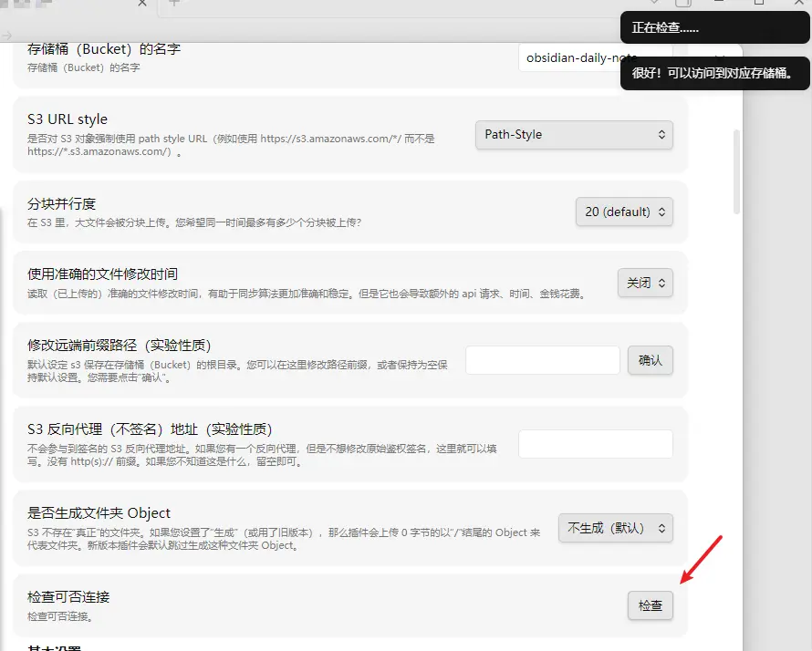This screenshot has width=812, height=651.
Task: Click the 检查可否连接 heading
Action: click(68, 596)
